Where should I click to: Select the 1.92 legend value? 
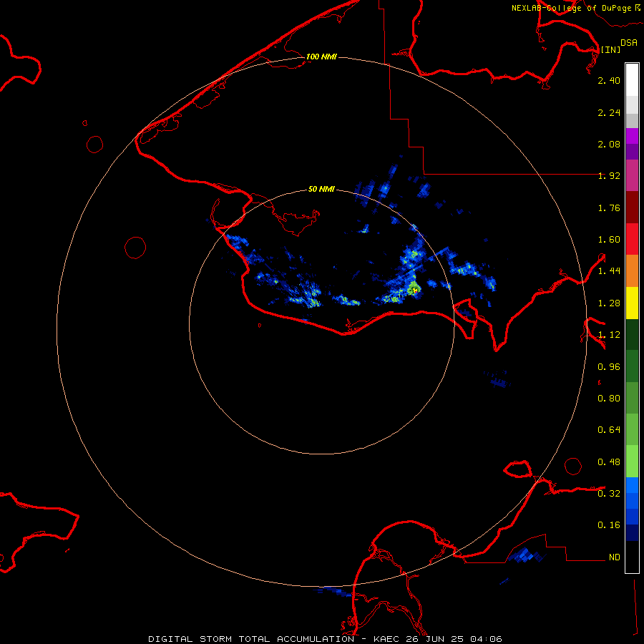coord(609,176)
